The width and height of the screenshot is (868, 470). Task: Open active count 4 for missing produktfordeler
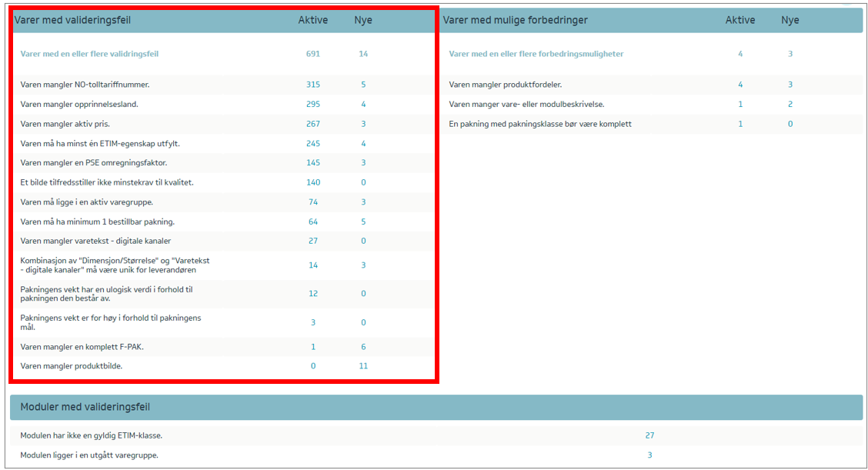point(740,85)
